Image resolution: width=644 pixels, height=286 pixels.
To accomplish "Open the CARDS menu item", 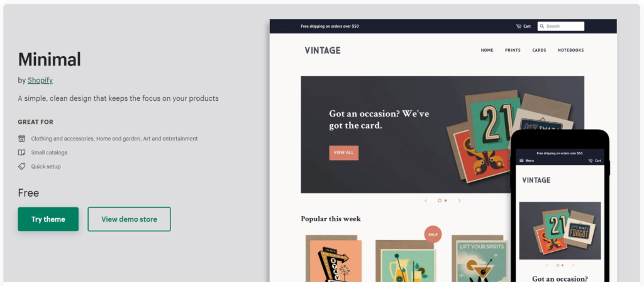I will (539, 50).
